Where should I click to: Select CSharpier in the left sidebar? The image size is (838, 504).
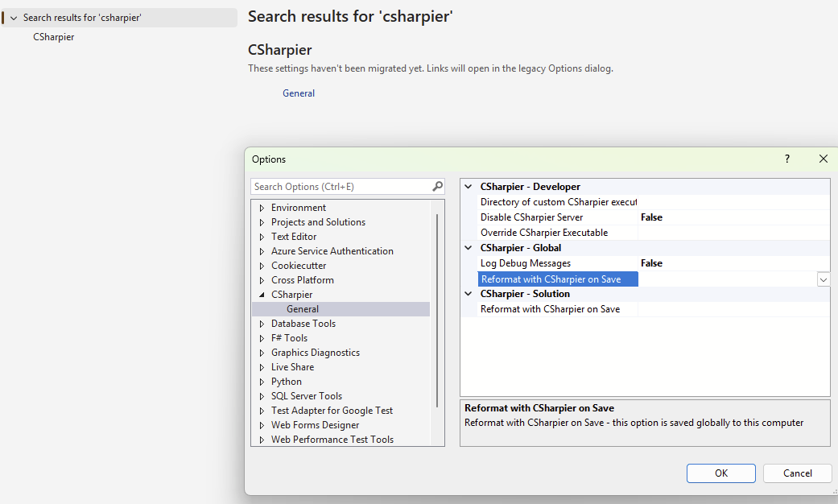tap(54, 37)
